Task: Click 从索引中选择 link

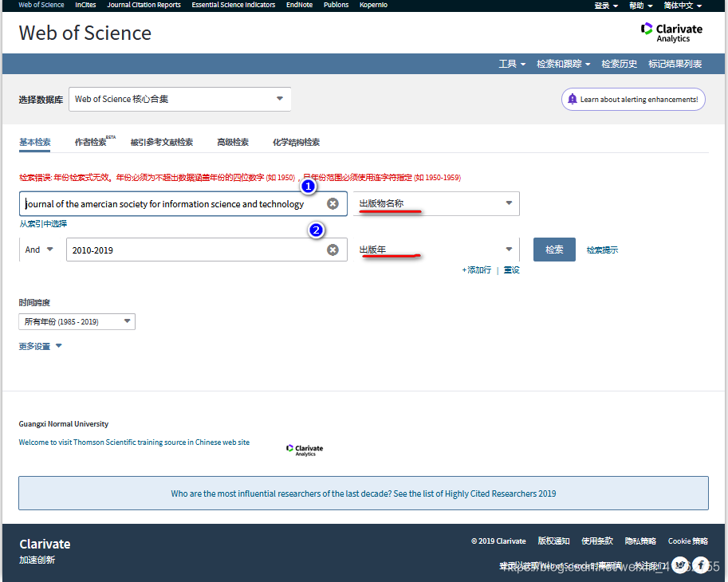Action: [x=43, y=224]
